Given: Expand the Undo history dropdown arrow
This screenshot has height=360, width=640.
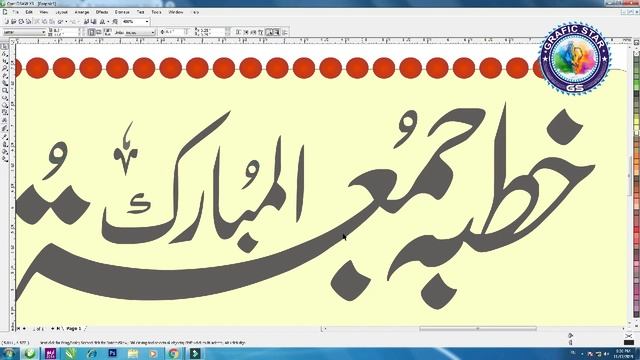Looking at the screenshot, I should point(66,21).
